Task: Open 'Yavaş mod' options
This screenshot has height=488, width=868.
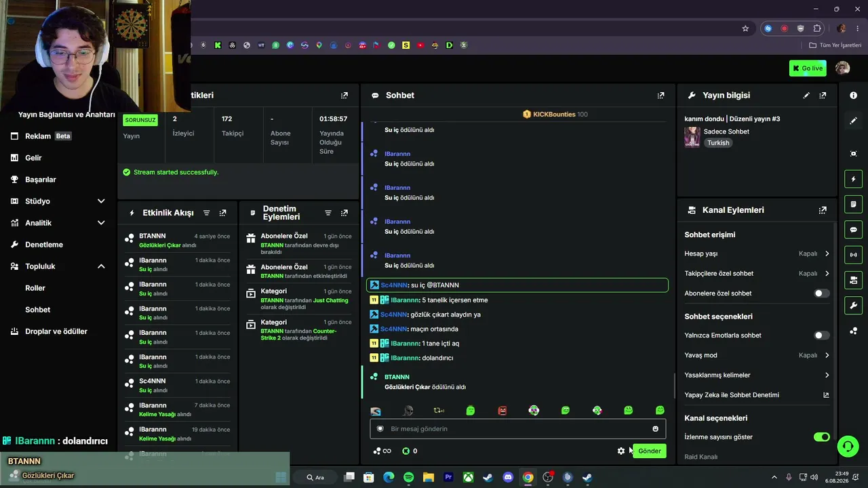Action: (757, 355)
